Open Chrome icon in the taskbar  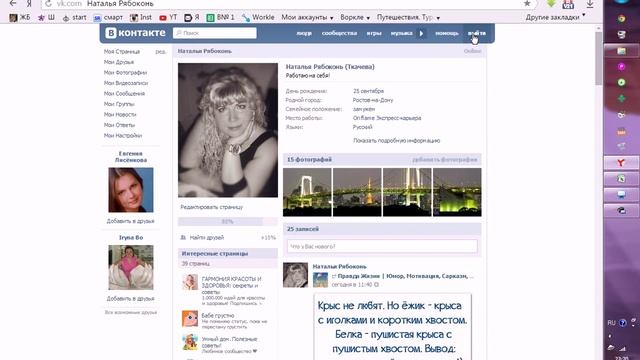coord(621,18)
